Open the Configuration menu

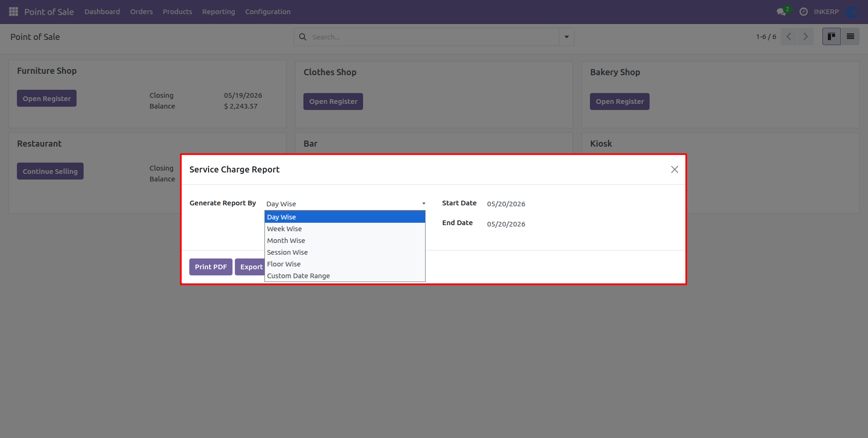point(268,12)
